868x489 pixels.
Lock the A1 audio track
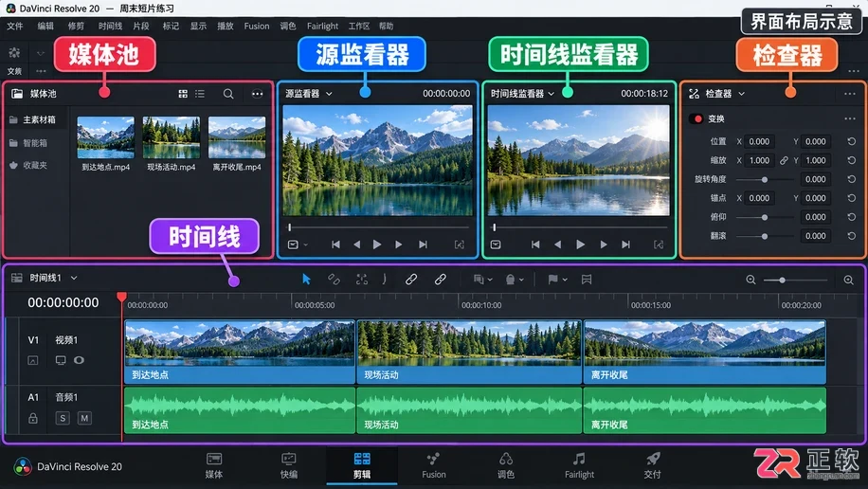33,418
